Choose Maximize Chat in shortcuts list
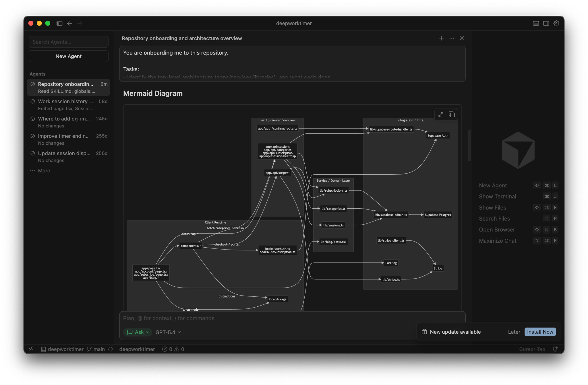The image size is (588, 385). (518, 241)
